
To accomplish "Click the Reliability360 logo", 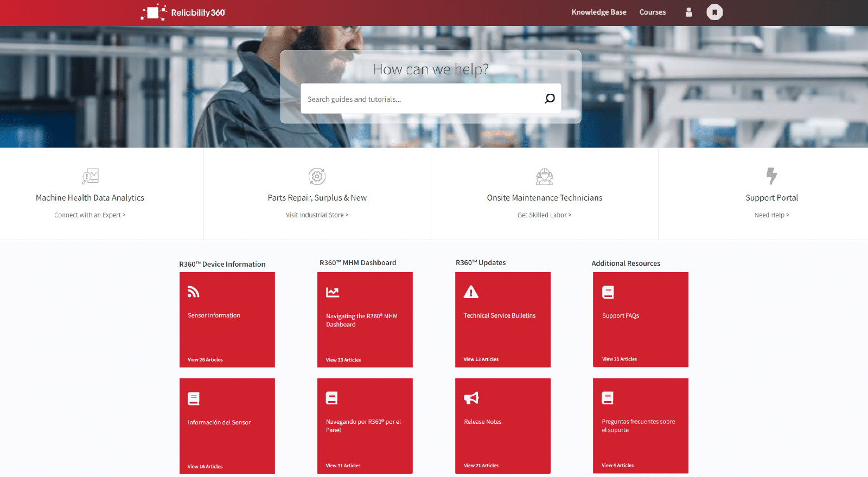I will (183, 12).
